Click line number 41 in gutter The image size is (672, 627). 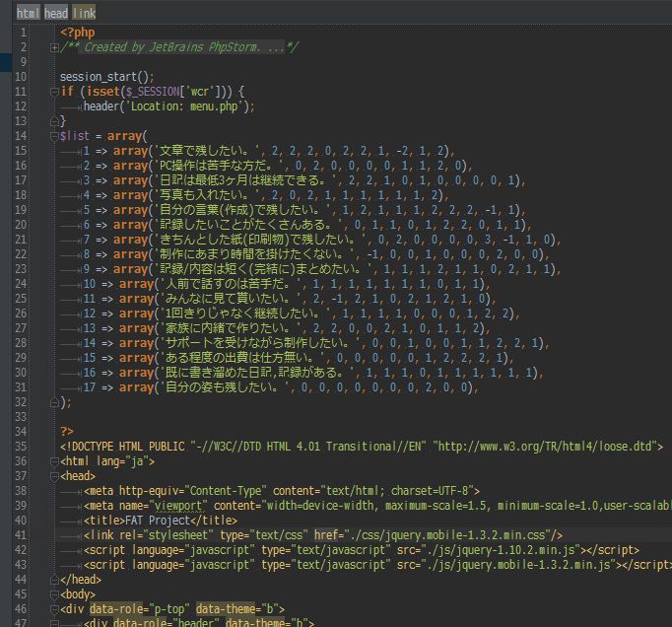pyautogui.click(x=21, y=535)
